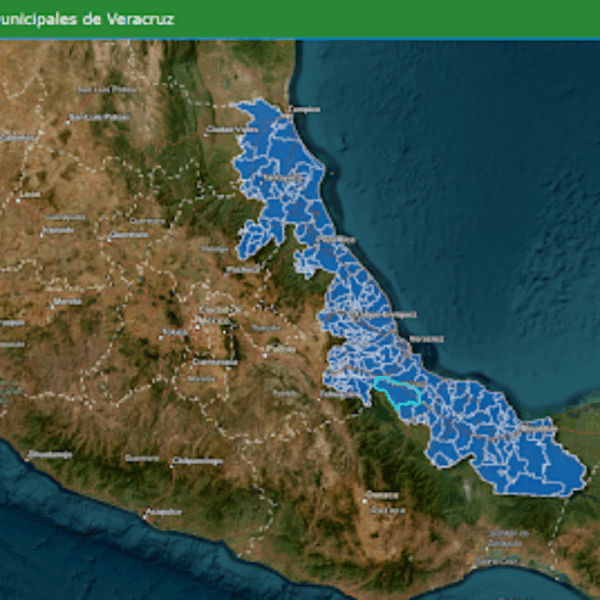600x600 pixels.
Task: Click the Chilpancingo city label
Action: [x=197, y=461]
